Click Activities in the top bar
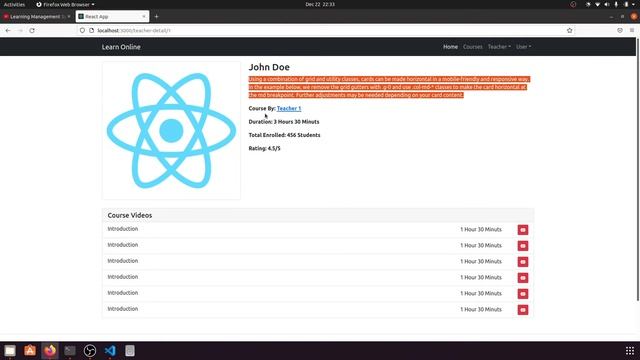This screenshot has height=360, width=640. coord(14,4)
